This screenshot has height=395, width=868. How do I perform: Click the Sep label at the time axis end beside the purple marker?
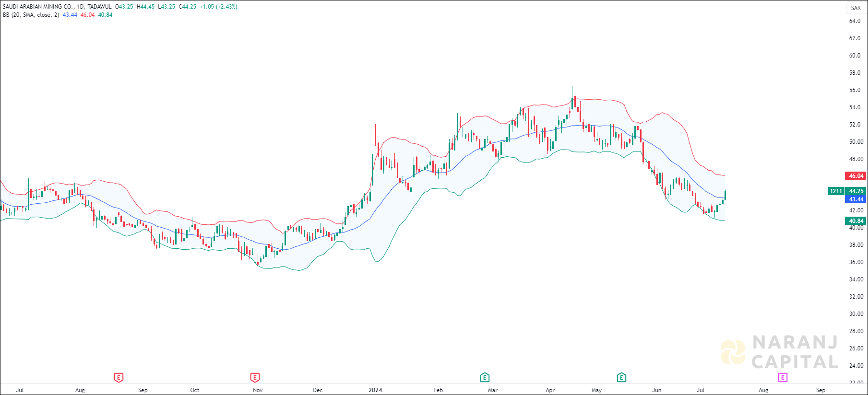[x=821, y=390]
